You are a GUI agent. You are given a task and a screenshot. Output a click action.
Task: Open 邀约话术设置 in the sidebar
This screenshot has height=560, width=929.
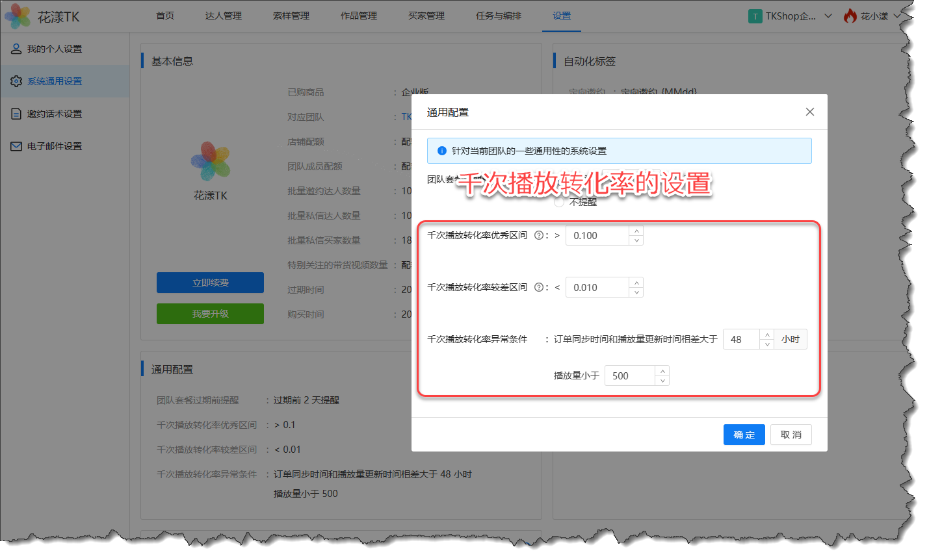55,114
